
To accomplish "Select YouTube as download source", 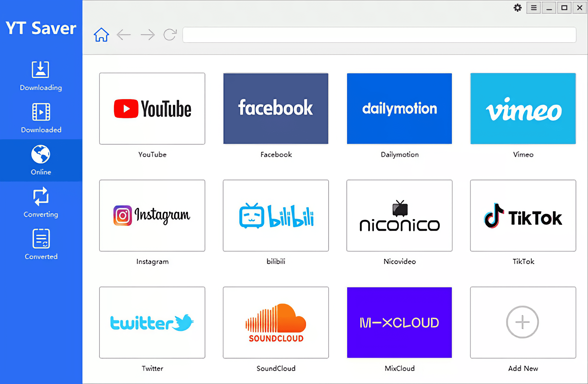I will click(x=152, y=108).
